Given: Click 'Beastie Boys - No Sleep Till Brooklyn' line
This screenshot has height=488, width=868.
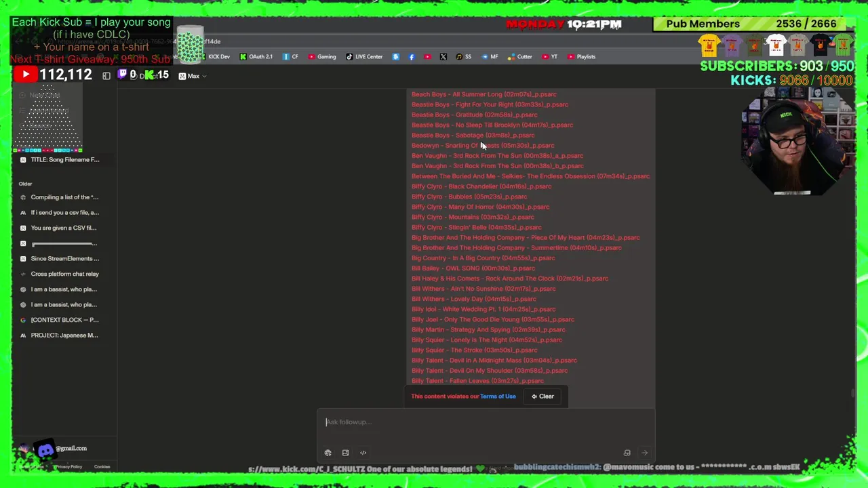Looking at the screenshot, I should tap(492, 125).
